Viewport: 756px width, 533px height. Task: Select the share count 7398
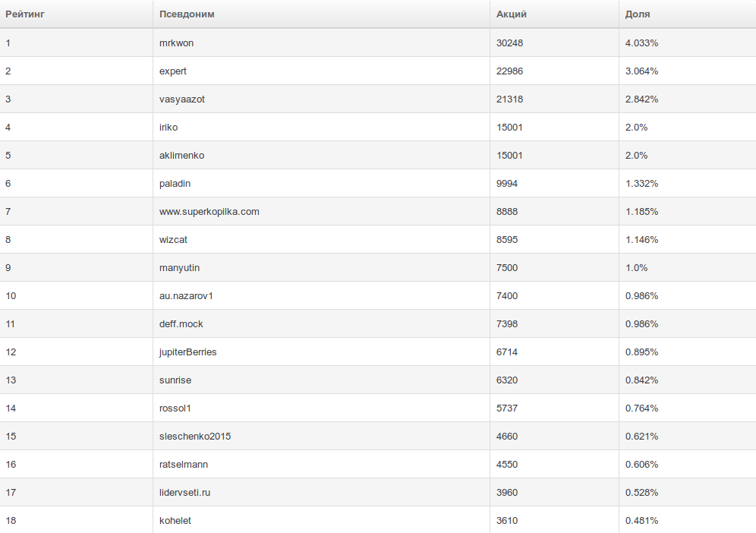point(507,324)
